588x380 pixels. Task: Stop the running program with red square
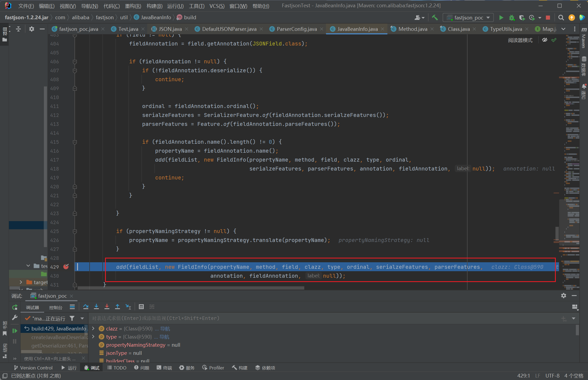(x=548, y=18)
